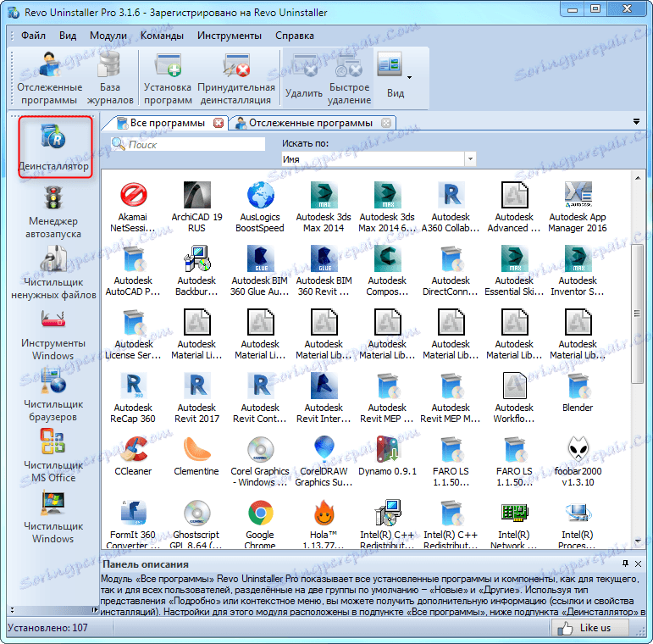Select Autodesk Revit 2017 program
The width and height of the screenshot is (653, 644).
point(196,397)
